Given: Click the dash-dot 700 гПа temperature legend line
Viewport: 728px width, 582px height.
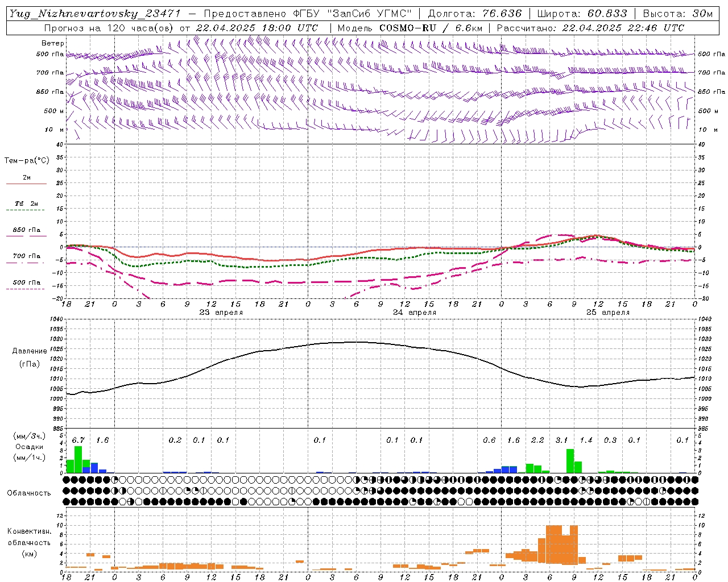Looking at the screenshot, I should tap(25, 263).
